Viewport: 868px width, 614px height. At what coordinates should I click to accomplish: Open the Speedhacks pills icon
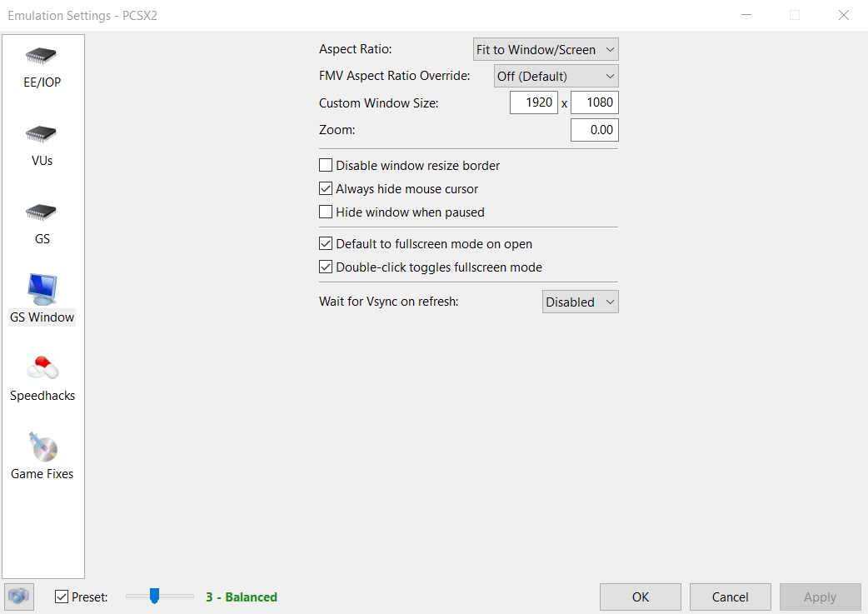(x=42, y=367)
